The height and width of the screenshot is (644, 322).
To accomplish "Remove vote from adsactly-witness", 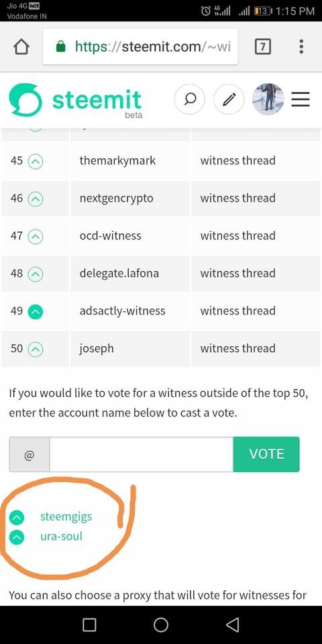I will click(x=36, y=312).
